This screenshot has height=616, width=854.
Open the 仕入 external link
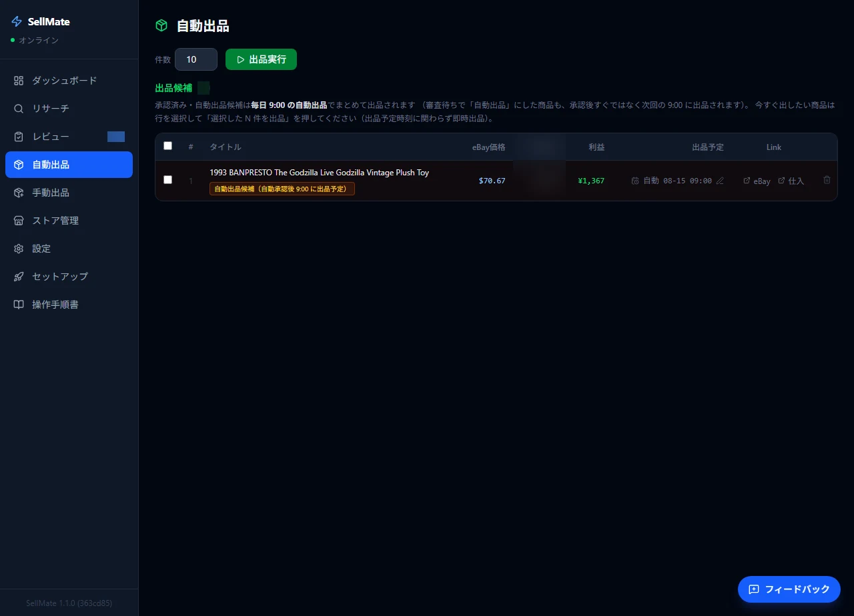[791, 181]
